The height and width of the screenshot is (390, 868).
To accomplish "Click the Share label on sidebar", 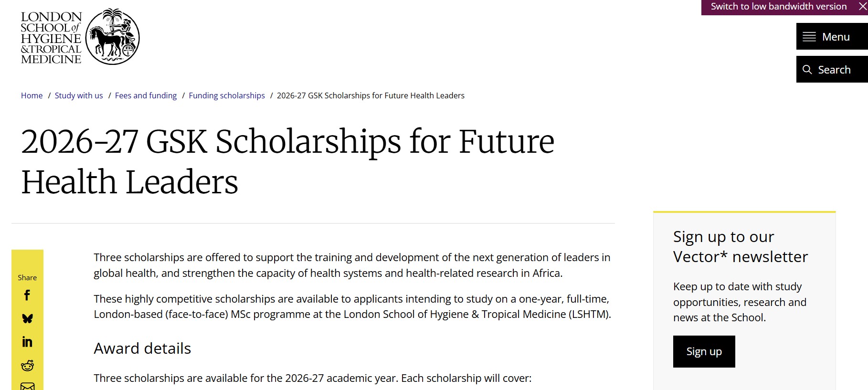I will [x=27, y=277].
